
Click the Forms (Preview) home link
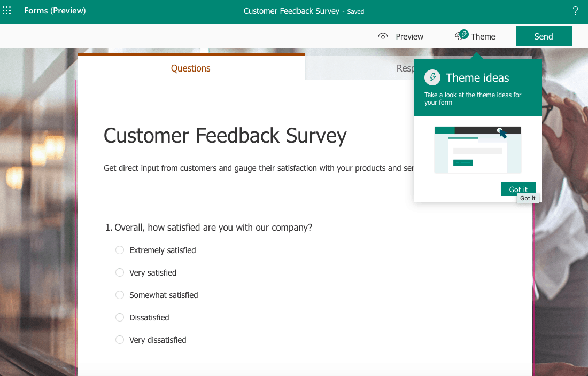pos(55,10)
